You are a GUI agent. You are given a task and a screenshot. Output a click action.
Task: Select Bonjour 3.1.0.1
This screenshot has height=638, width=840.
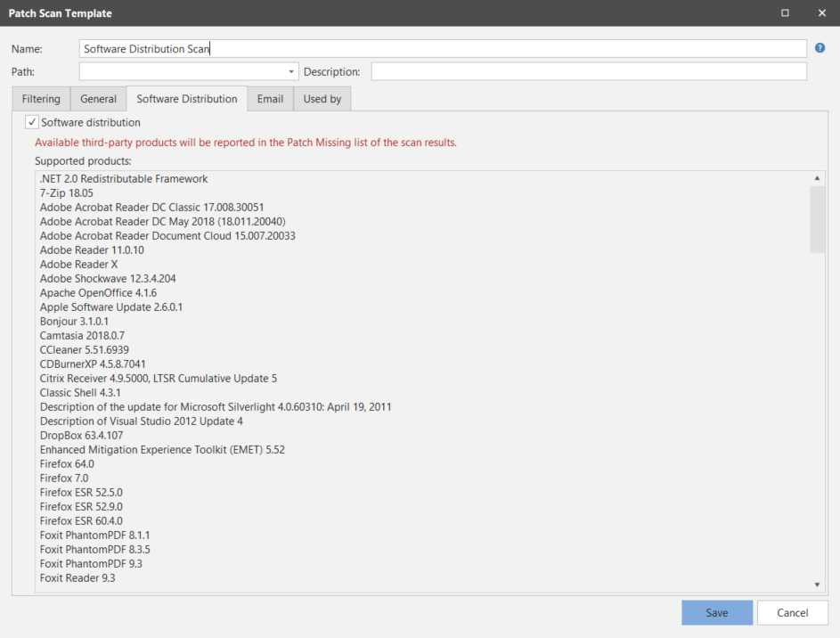pos(74,322)
